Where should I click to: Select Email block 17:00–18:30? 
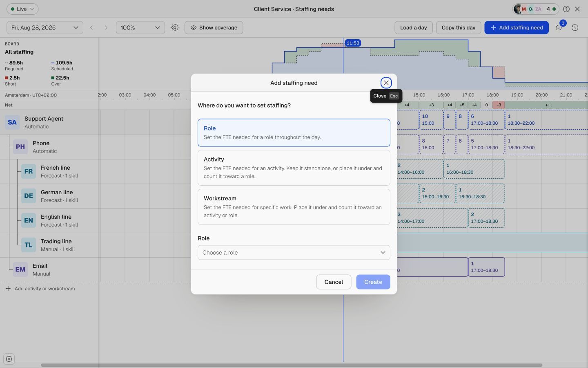coord(486,267)
